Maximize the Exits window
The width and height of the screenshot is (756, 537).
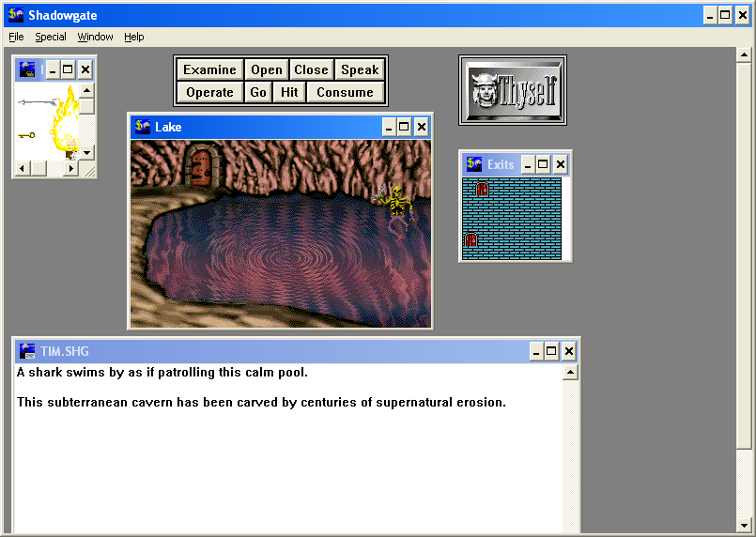[543, 165]
